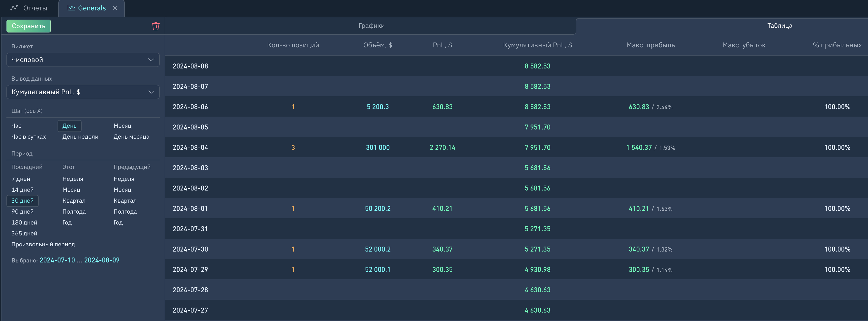Switch to the Графики tab
Screen dimensions: 868x321
pyautogui.click(x=371, y=26)
